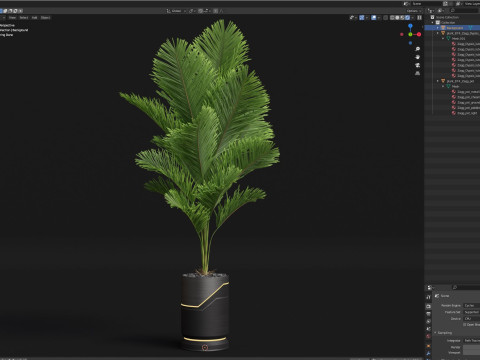This screenshot has width=480, height=360.
Task: Expand the Background object row
Action: pyautogui.click(x=438, y=28)
